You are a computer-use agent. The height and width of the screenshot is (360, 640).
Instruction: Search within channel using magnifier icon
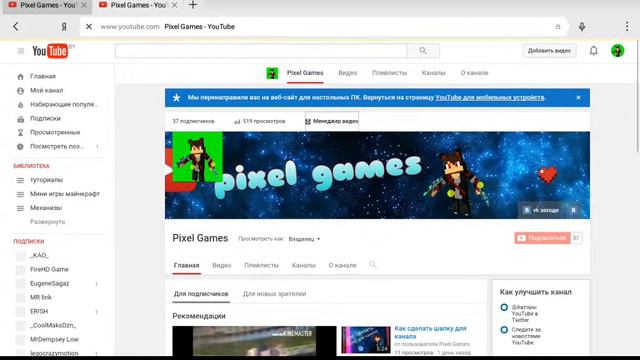(x=373, y=265)
